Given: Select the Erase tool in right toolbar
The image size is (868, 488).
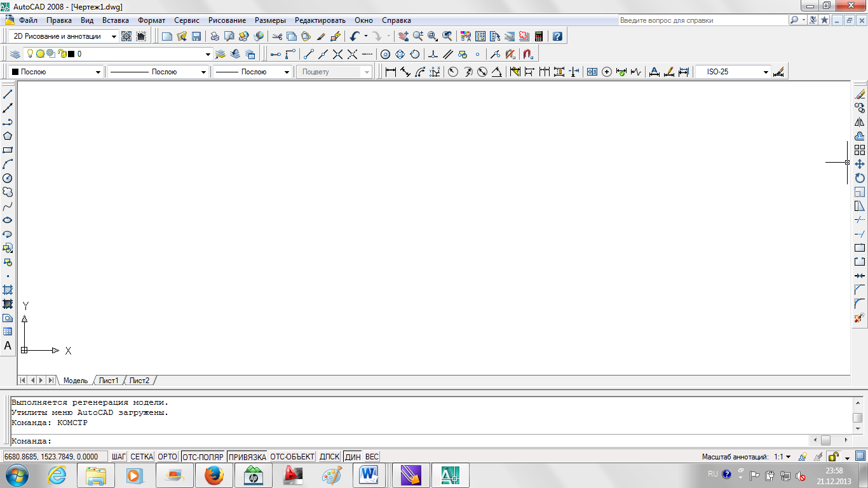Looking at the screenshot, I should (860, 94).
